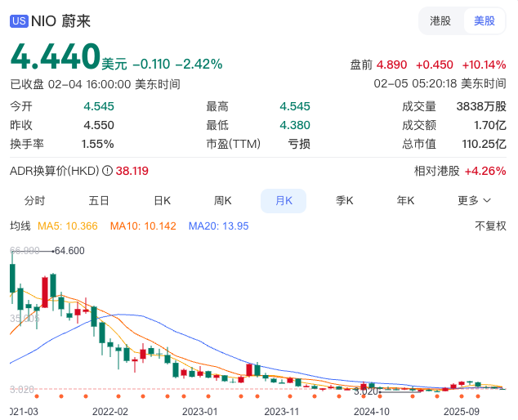518x420 pixels.
Task: Click the 市盈(TTM) 亏损 value
Action: pos(299,144)
